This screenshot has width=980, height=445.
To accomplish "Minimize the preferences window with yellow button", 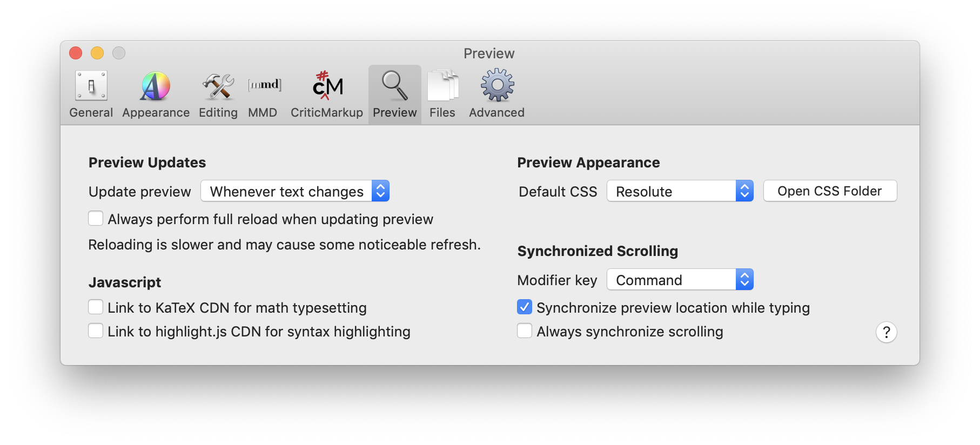I will [x=97, y=53].
